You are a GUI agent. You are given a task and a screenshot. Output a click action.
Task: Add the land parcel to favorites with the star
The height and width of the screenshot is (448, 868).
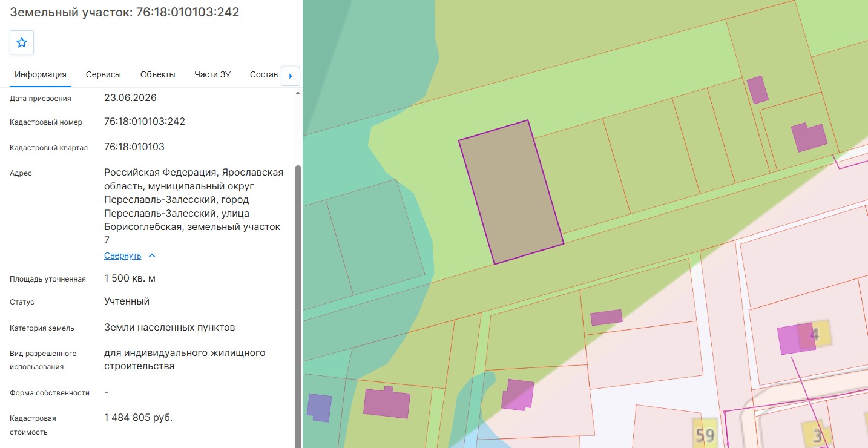[22, 42]
